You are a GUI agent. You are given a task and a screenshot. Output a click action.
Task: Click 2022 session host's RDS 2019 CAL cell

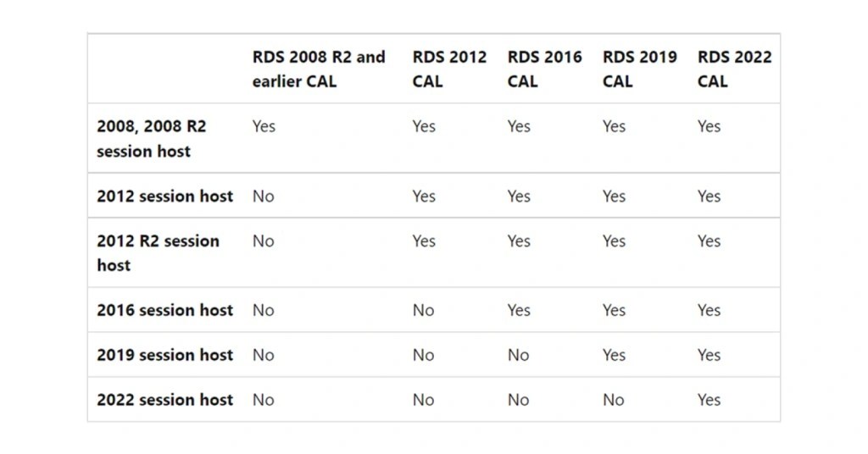point(614,400)
